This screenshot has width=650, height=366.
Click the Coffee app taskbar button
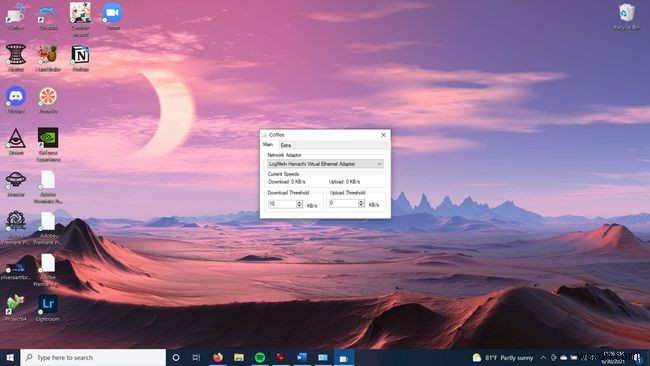click(344, 357)
